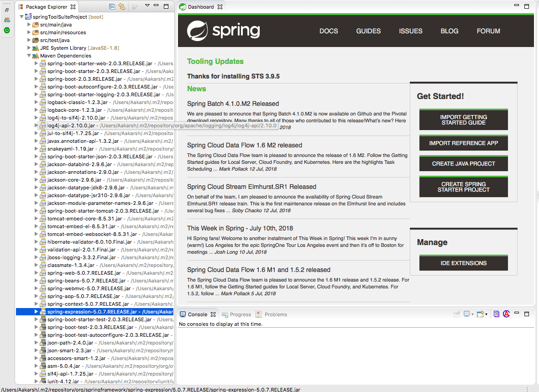
Task: Click the Display Selected Console icon
Action: pos(466,314)
